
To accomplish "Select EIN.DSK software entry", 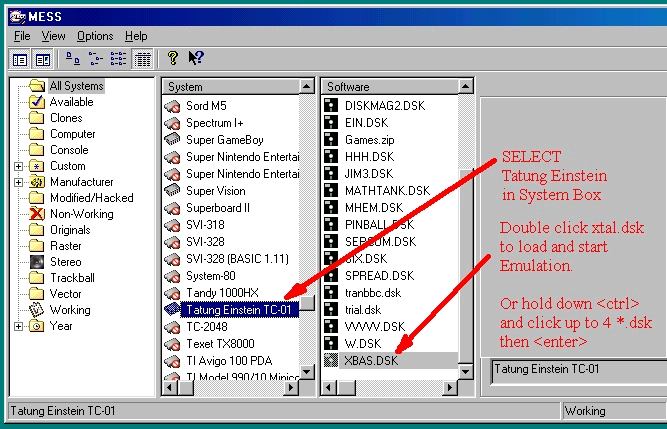I will pos(366,123).
